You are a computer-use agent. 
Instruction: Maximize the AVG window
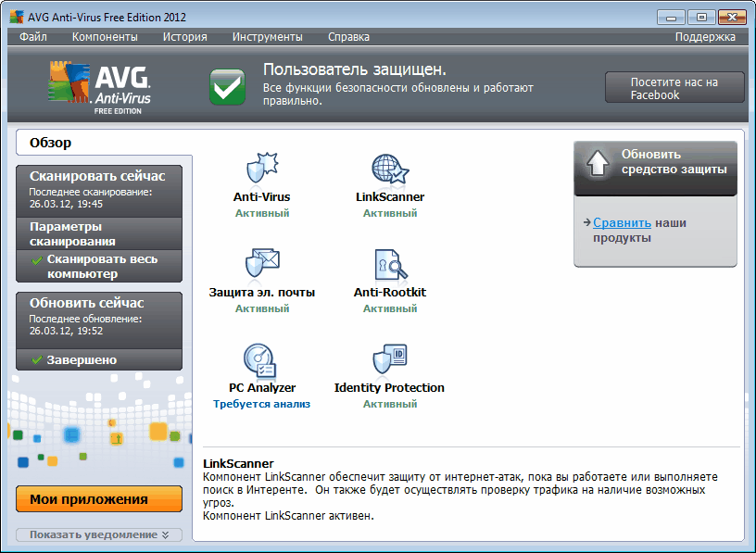coord(701,18)
